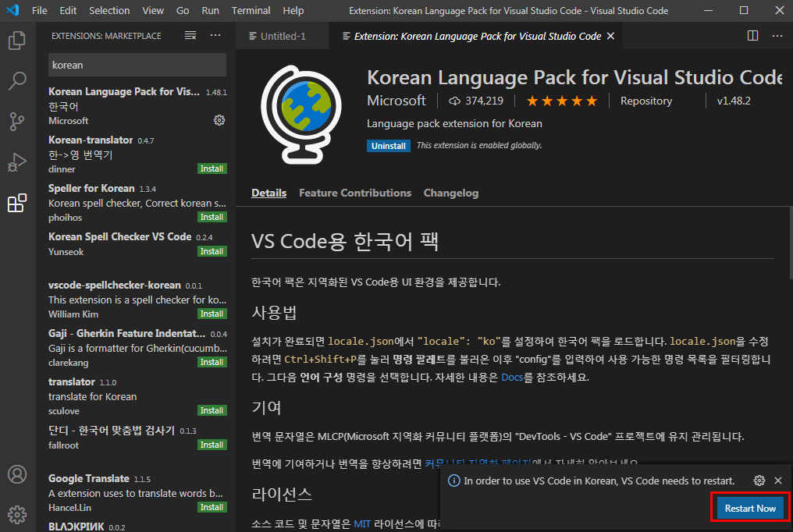Screen dimensions: 793x532
Task: Close the Korean Language Pack extension tab
Action: 610,36
